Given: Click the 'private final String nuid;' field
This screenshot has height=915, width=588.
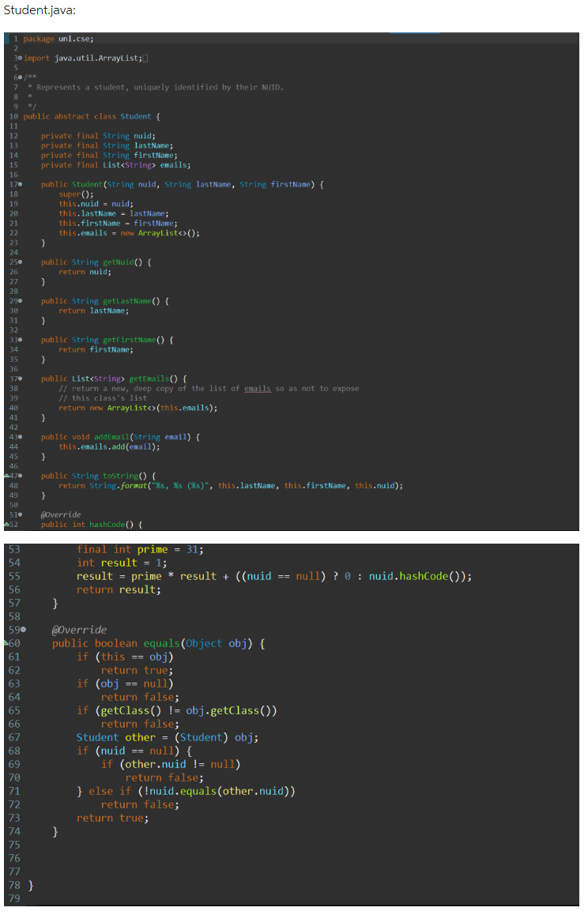Looking at the screenshot, I should point(98,136).
